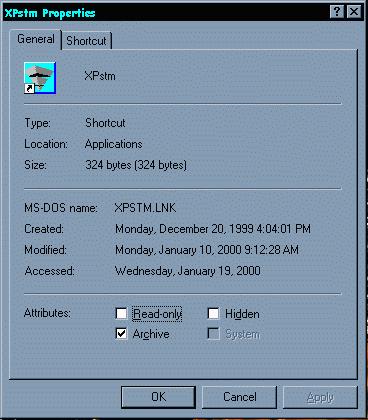This screenshot has width=368, height=420.
Task: Click the Read-only label text
Action: (157, 314)
